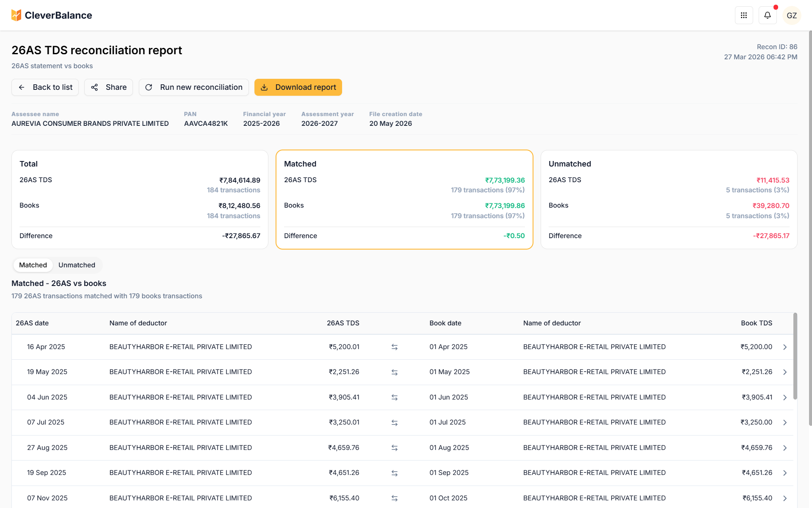The width and height of the screenshot is (812, 508).
Task: Expand the 19 May 2025 row chevron
Action: tap(784, 372)
